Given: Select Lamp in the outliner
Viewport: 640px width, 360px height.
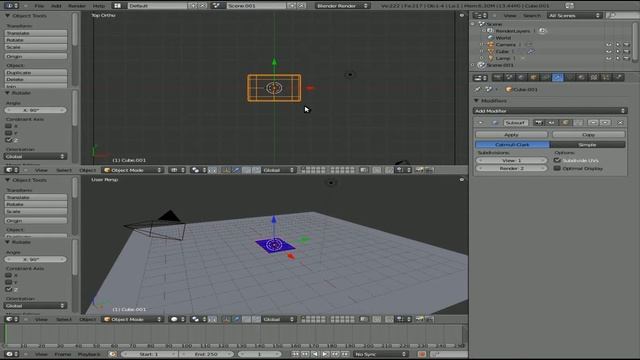Looking at the screenshot, I should click(503, 58).
